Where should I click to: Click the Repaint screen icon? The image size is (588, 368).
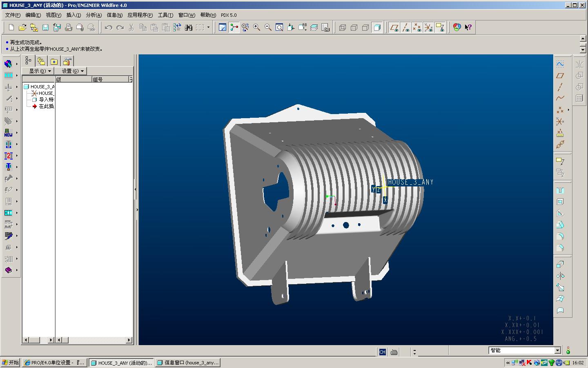[x=223, y=27]
